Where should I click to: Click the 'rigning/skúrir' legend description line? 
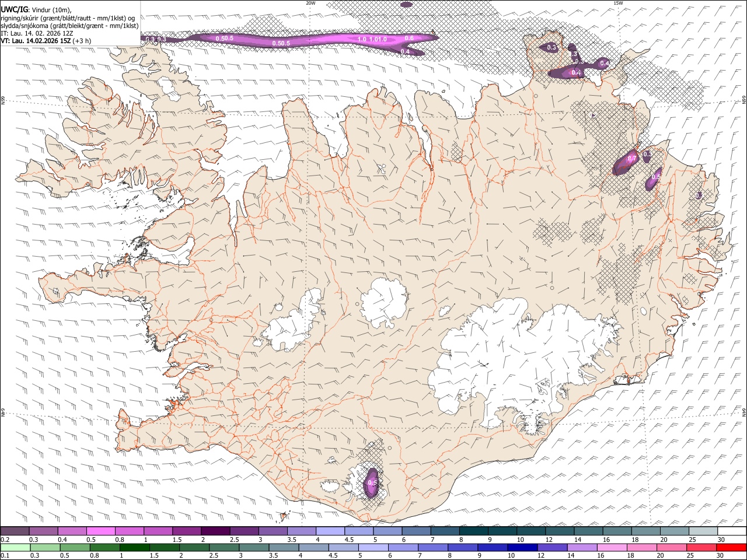68,17
